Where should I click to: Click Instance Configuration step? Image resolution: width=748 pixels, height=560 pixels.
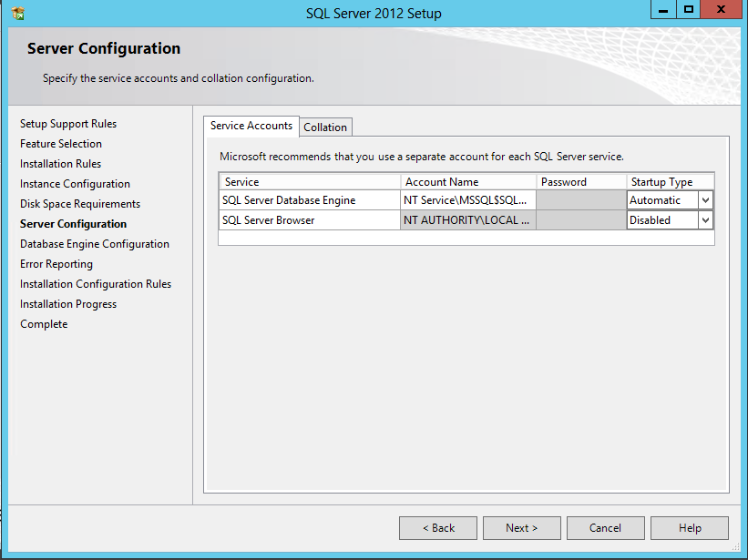tap(75, 184)
